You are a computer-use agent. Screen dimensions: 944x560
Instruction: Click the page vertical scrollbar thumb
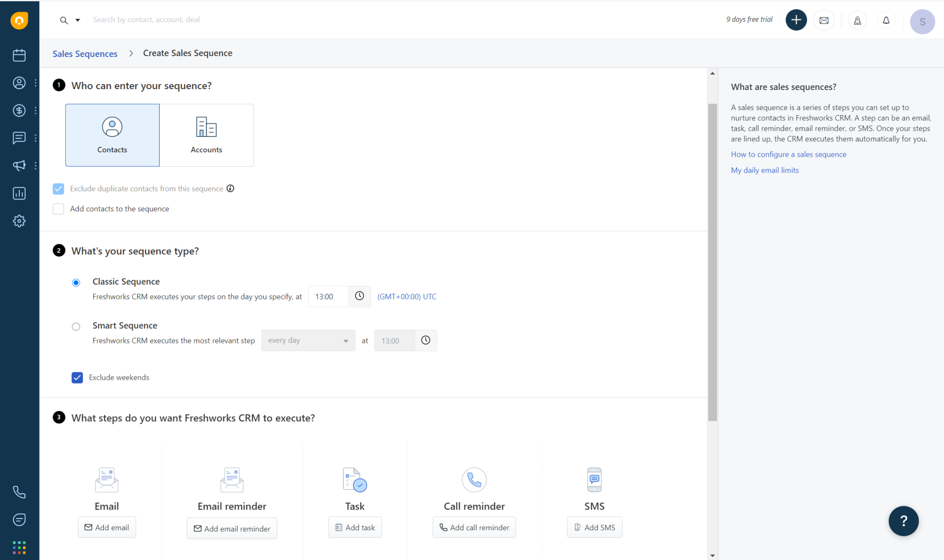712,262
